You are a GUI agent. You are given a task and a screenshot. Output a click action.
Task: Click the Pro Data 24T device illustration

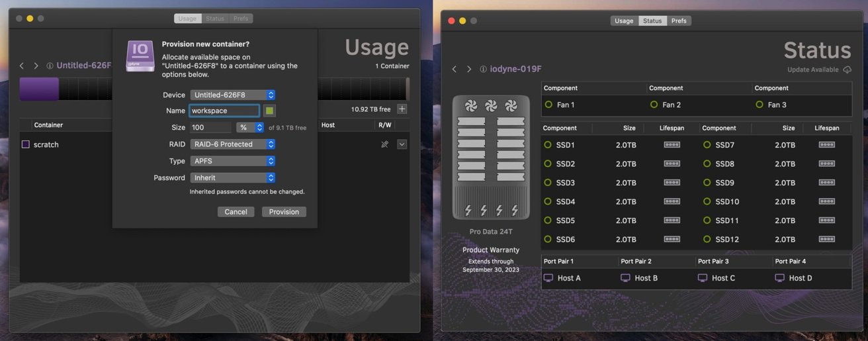(491, 158)
